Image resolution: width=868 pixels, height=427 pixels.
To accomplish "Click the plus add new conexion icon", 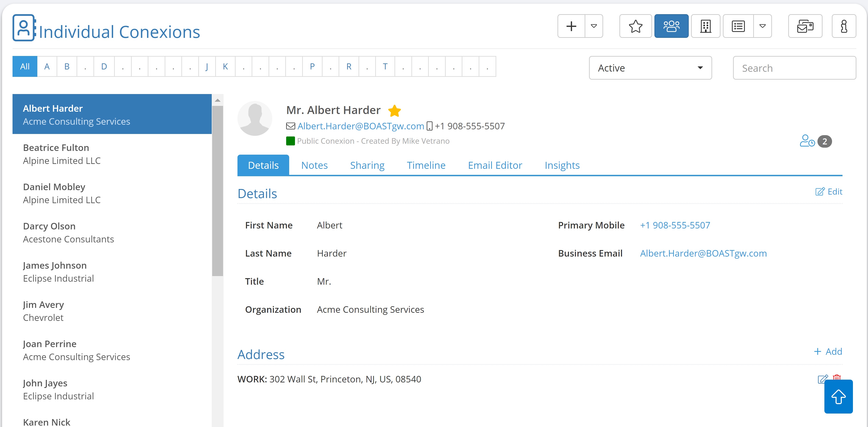I will [x=571, y=26].
